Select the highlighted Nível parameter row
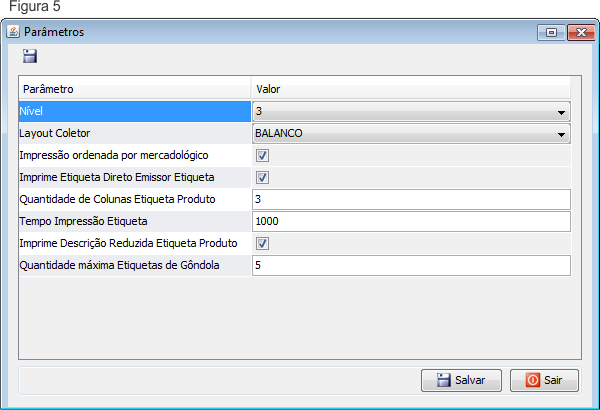600x410 pixels. pyautogui.click(x=134, y=111)
